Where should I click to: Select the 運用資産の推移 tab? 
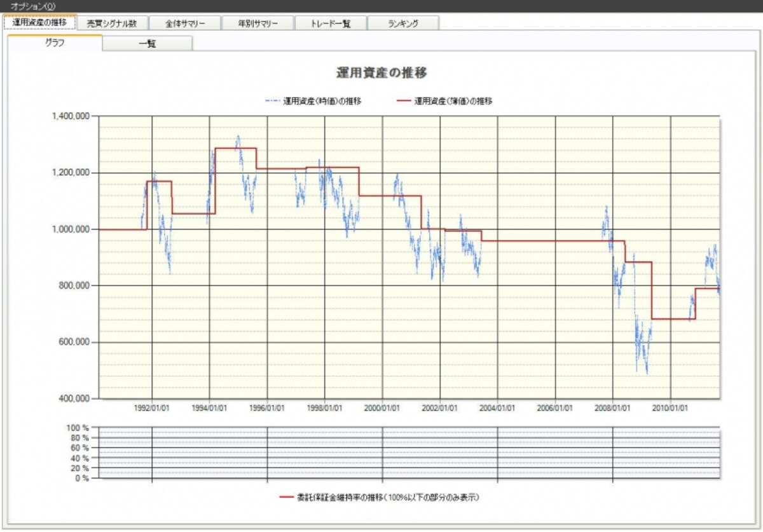(39, 22)
